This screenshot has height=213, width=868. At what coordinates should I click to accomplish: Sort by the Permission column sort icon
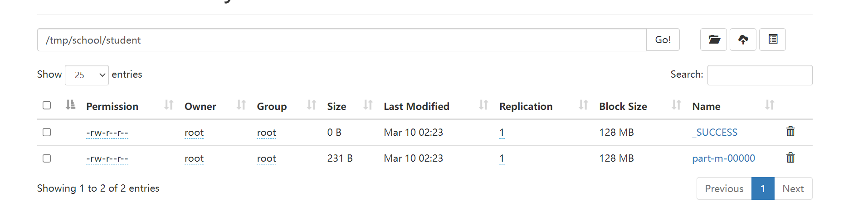(169, 105)
